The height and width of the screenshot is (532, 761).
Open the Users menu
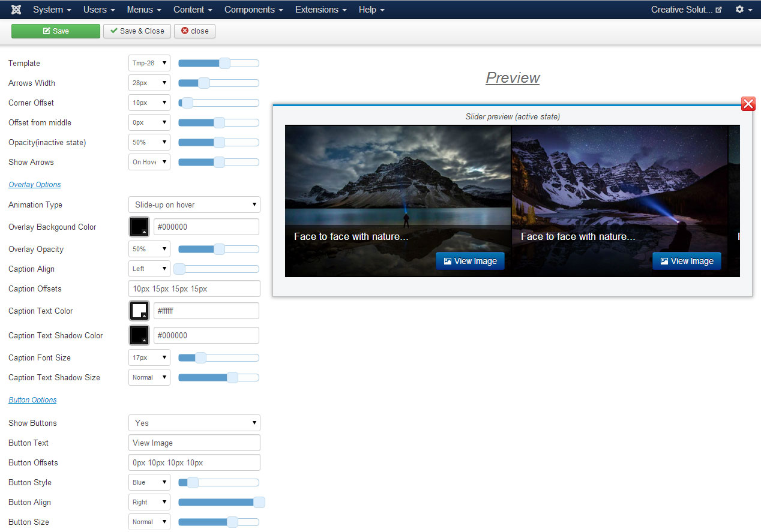coord(99,10)
